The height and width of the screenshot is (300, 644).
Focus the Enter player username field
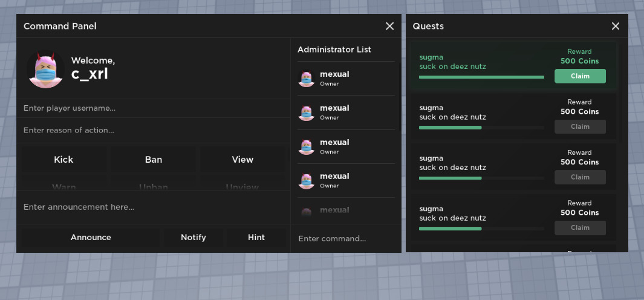151,108
